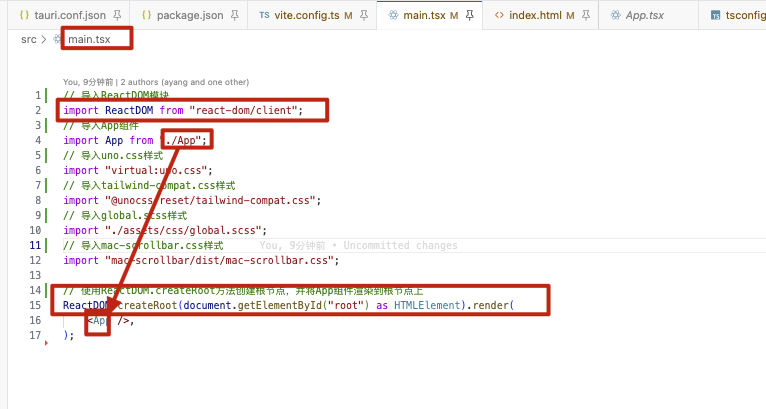Click the TS file icon on vite.config.ts tab
This screenshot has width=766, height=409.
[264, 16]
